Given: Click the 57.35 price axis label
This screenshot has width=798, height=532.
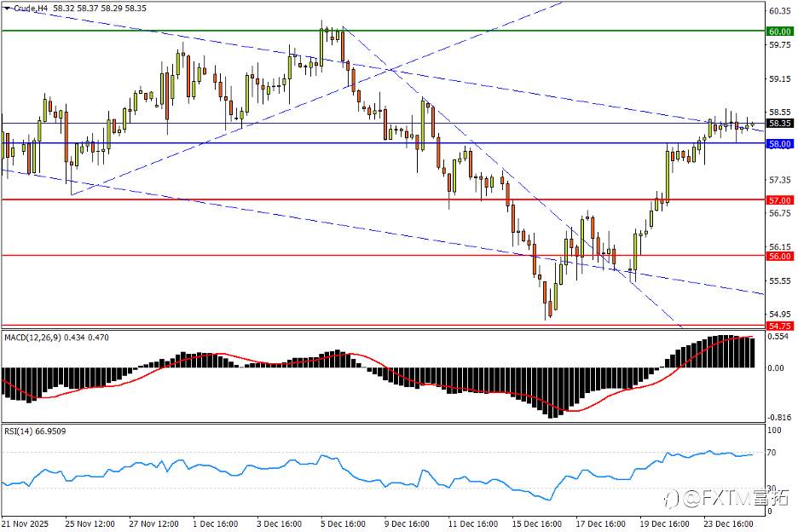Looking at the screenshot, I should pyautogui.click(x=780, y=180).
